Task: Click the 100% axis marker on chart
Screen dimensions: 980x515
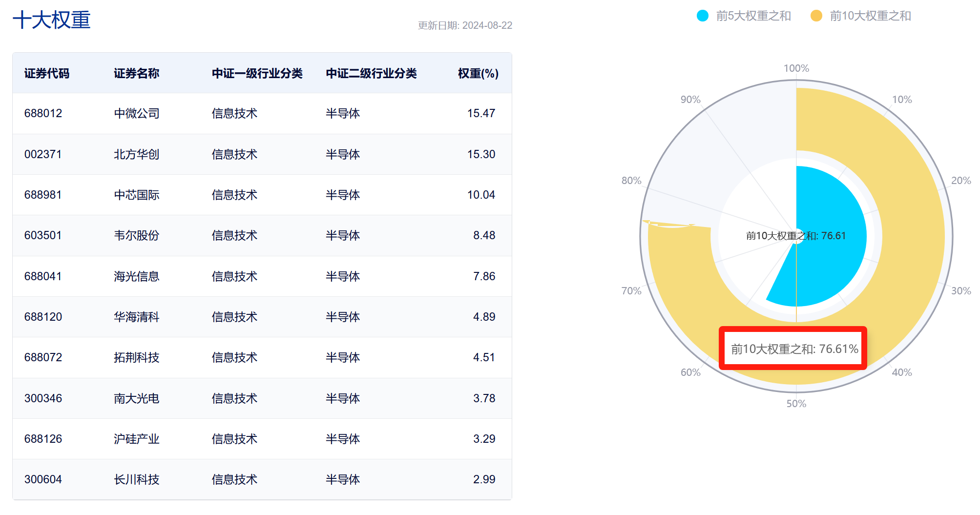Action: pyautogui.click(x=795, y=68)
